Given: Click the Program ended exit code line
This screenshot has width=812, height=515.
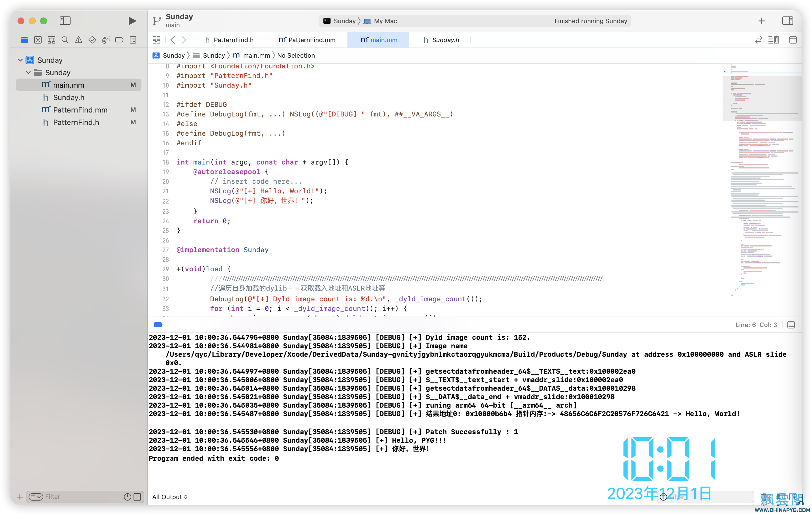Looking at the screenshot, I should (213, 458).
